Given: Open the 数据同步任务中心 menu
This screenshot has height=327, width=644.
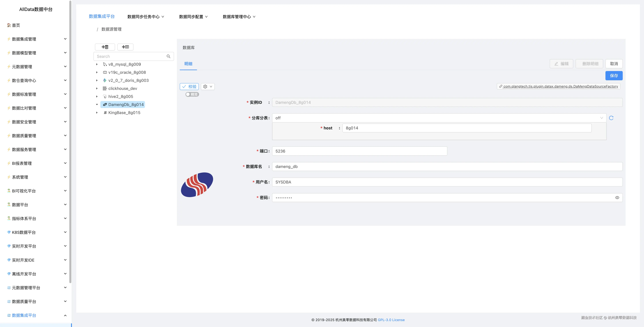Looking at the screenshot, I should coord(145,17).
